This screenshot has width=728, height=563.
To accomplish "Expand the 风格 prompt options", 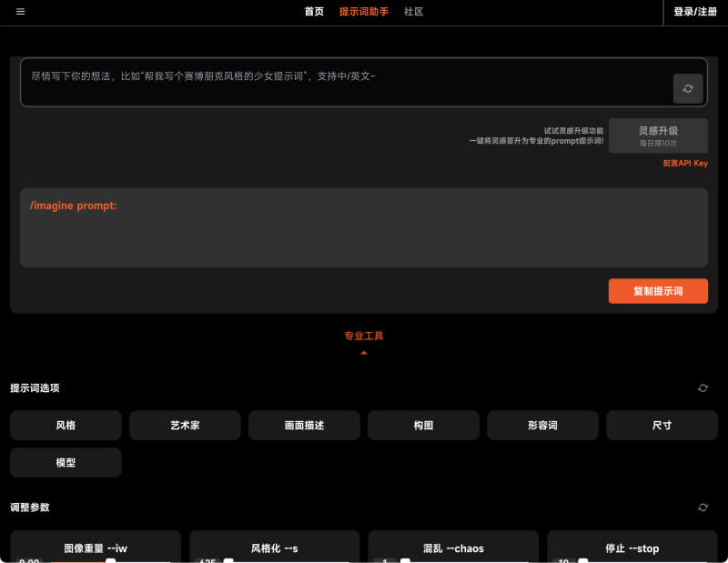I will tap(66, 426).
